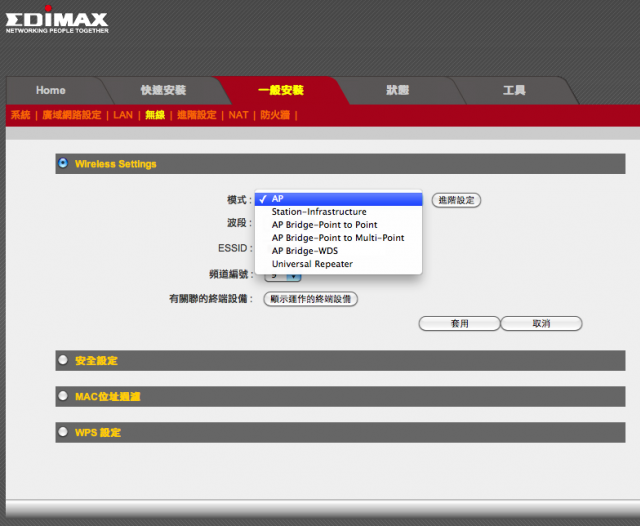Select the 無線 submenu link

click(155, 115)
